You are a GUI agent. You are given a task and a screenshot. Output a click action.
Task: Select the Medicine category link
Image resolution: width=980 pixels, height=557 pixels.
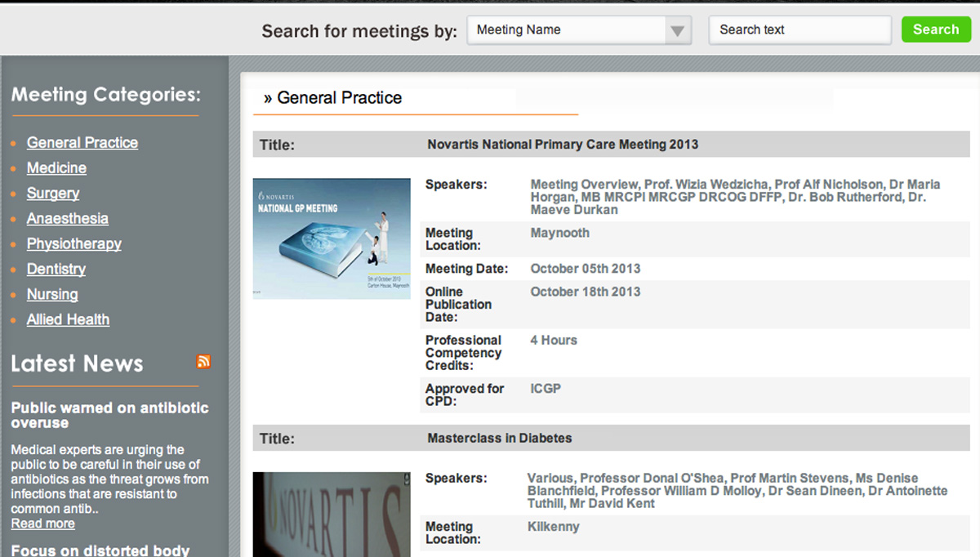pos(56,168)
